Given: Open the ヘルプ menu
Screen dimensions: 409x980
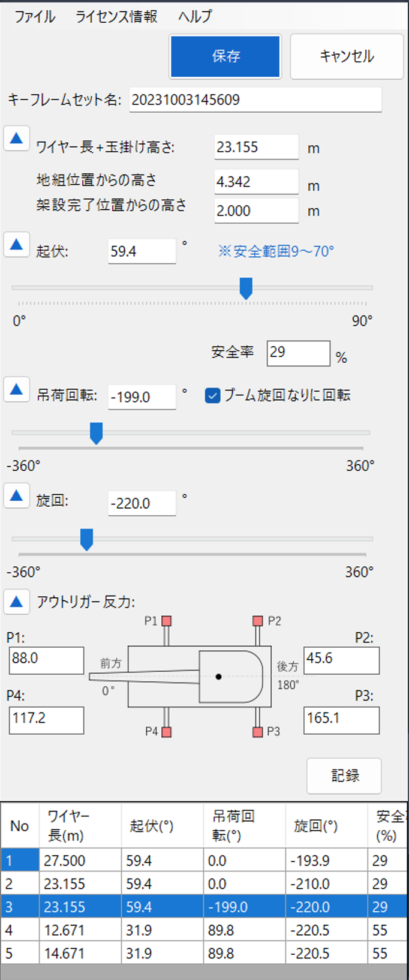Looking at the screenshot, I should pyautogui.click(x=194, y=16).
